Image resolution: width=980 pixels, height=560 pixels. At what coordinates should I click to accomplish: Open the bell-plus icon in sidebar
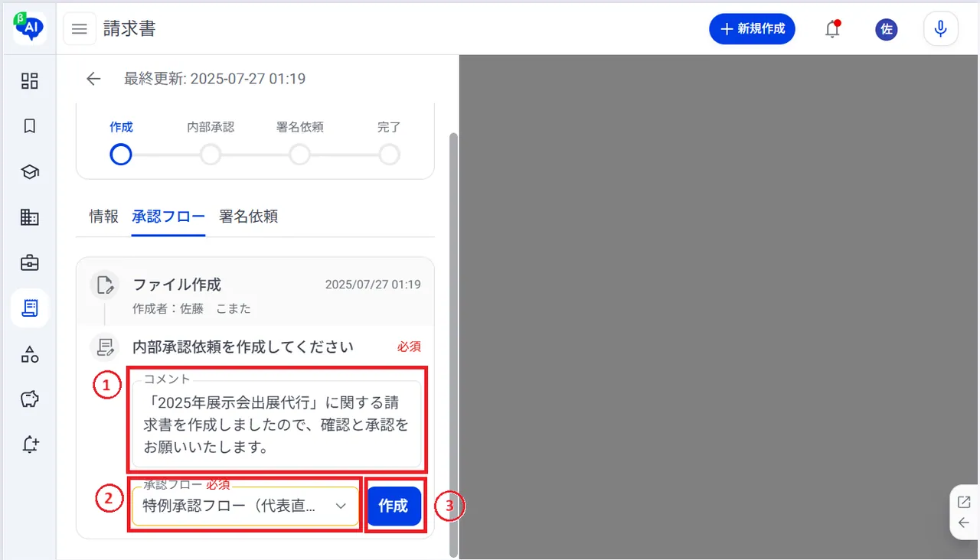30,445
